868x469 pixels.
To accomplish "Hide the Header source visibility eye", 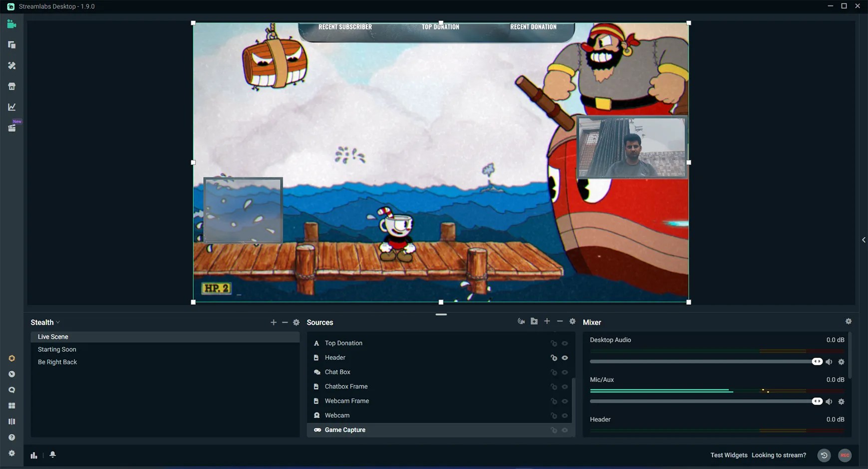I will point(565,358).
